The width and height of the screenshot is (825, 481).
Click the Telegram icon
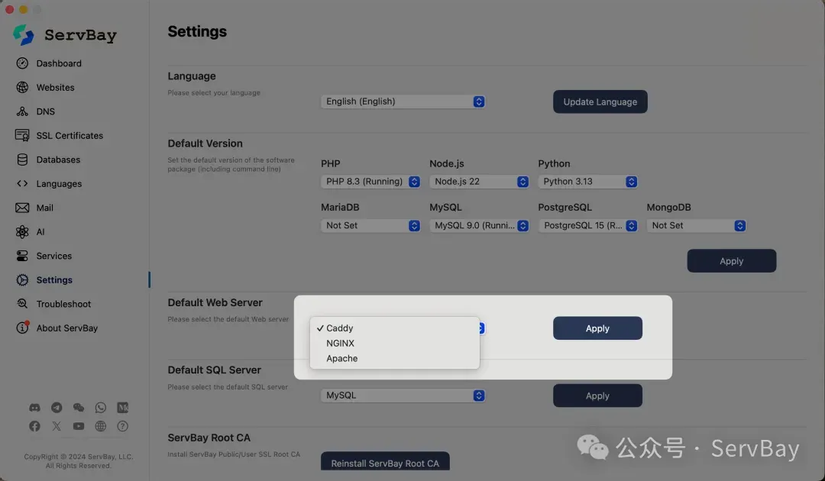tap(56, 407)
